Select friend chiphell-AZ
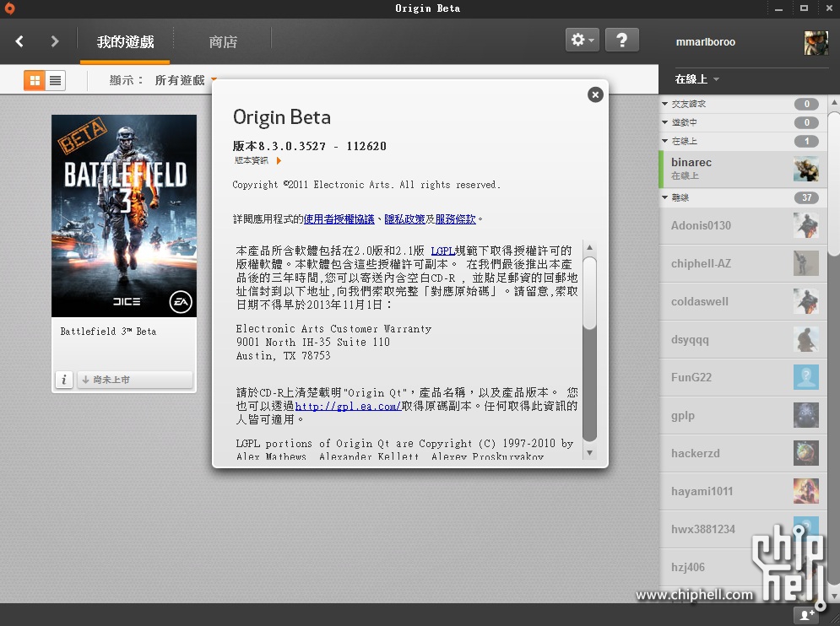 [743, 264]
